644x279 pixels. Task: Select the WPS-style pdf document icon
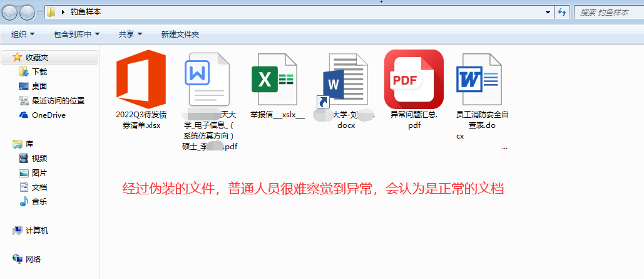coord(207,80)
